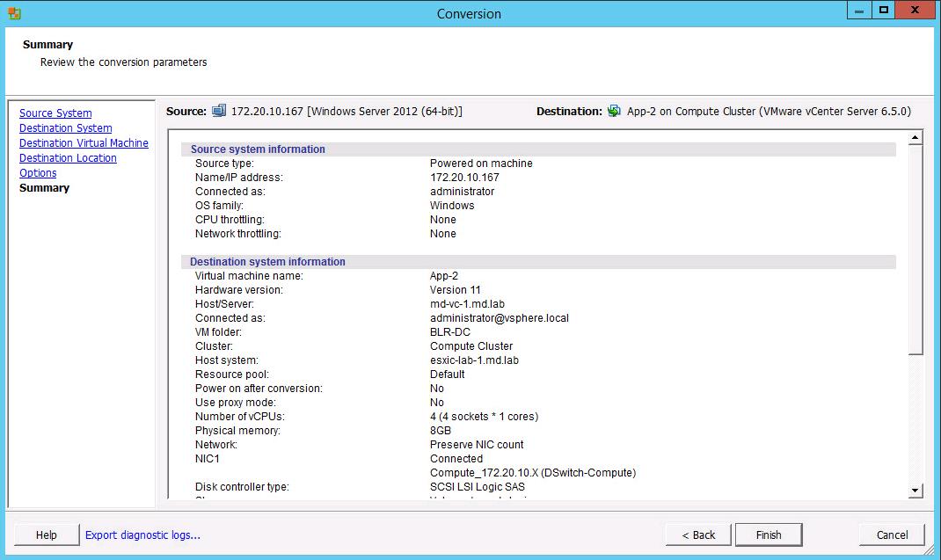The height and width of the screenshot is (560, 941).
Task: Click the 'Number of vCPUs:' label
Action: pyautogui.click(x=240, y=417)
